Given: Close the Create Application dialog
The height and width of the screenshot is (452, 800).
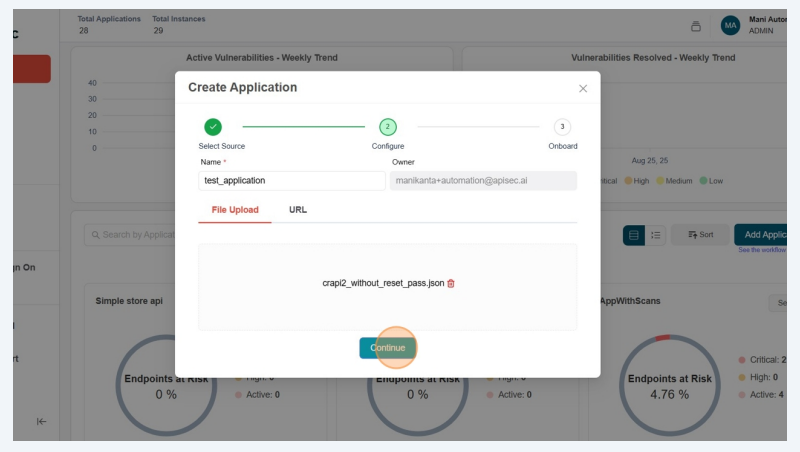Looking at the screenshot, I should tap(583, 88).
